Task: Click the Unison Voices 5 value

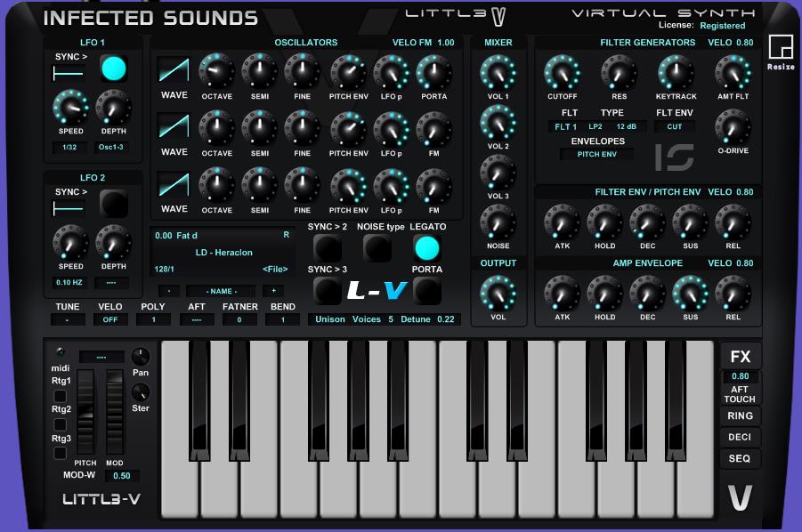Action: [x=390, y=319]
